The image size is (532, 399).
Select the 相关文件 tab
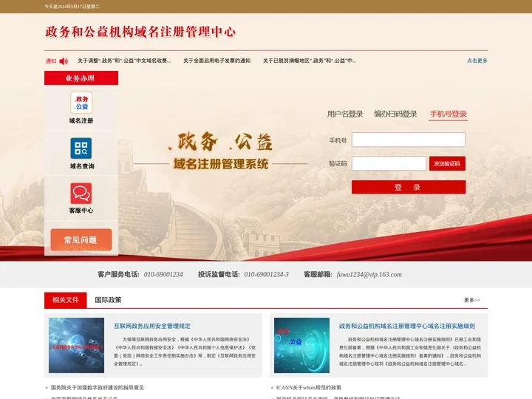(x=66, y=300)
